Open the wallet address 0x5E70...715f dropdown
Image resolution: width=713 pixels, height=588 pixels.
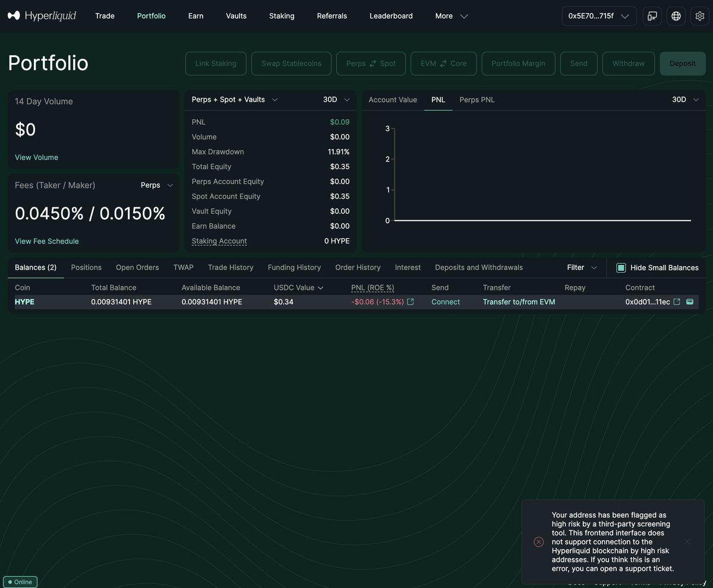599,16
